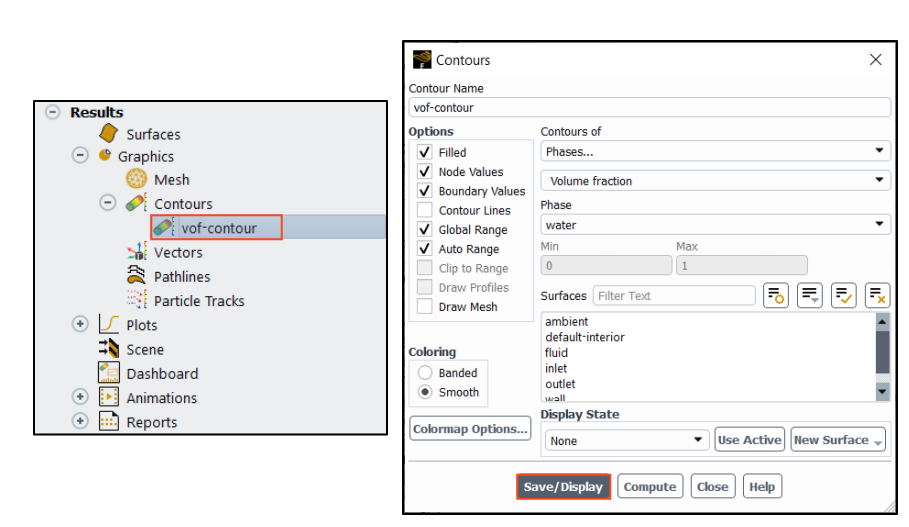Viewport: 909px width, 527px height.
Task: Click the select-all surfaces checkmark icon
Action: (843, 295)
